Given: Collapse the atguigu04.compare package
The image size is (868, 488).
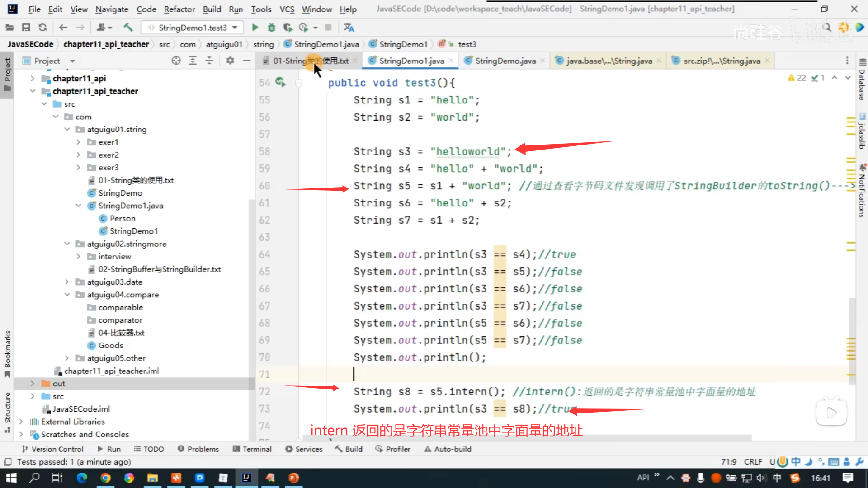Looking at the screenshot, I should pos(67,295).
